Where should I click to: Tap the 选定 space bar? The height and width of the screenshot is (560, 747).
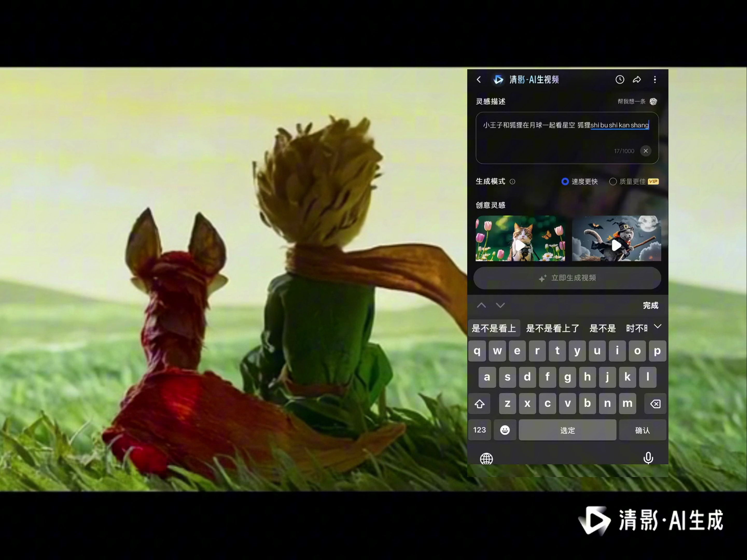click(567, 430)
